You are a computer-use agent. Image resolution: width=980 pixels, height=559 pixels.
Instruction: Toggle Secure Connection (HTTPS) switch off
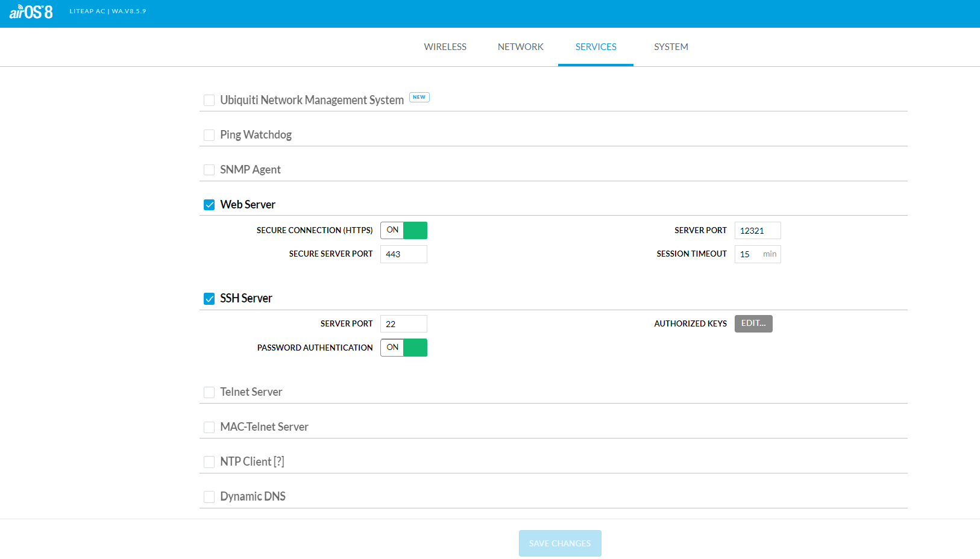[x=403, y=230]
